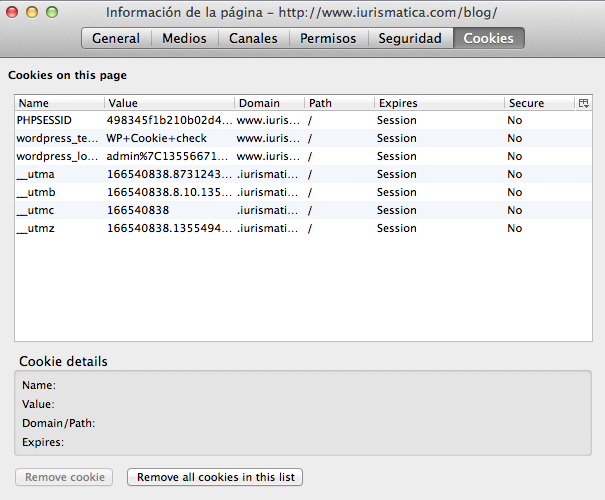605x500 pixels.
Task: Click the Remove cookie button
Action: coord(64,477)
